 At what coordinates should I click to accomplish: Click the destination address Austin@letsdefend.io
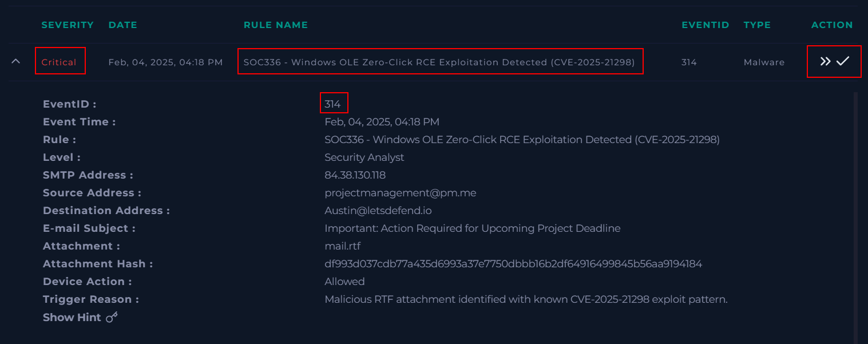378,211
